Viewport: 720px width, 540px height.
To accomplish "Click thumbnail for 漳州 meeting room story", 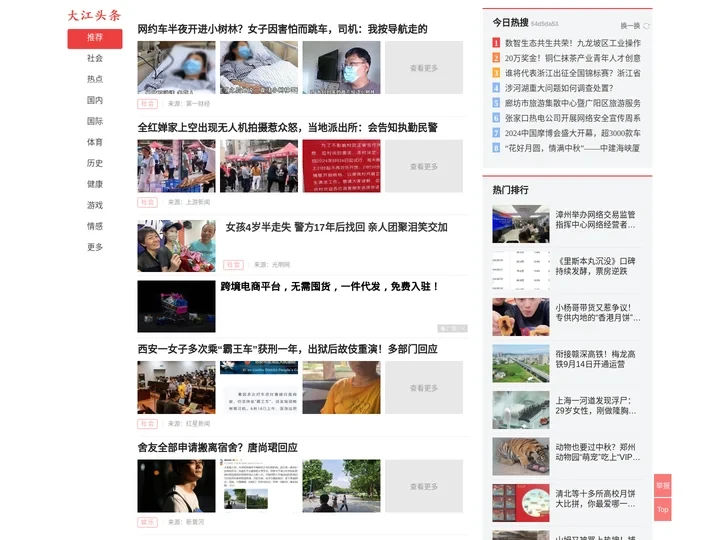I will 521,224.
